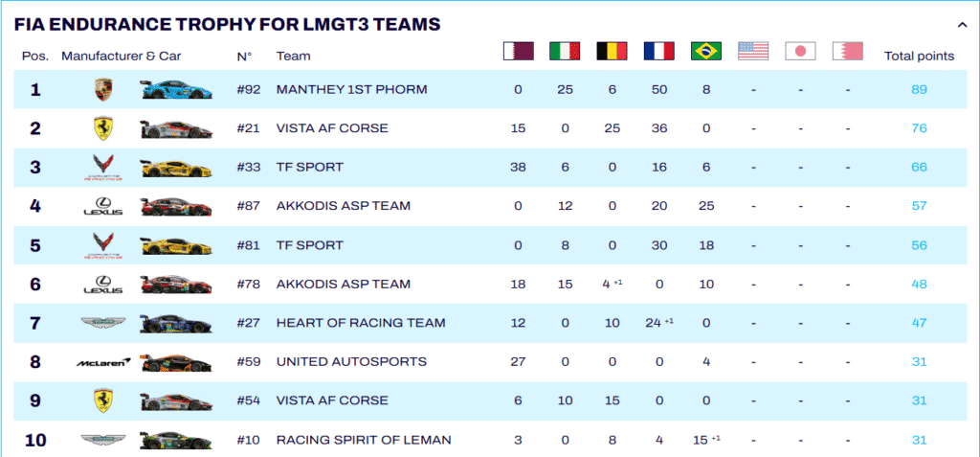Collapse the LMGT3 Teams standings section
This screenshot has width=980, height=457.
point(961,23)
